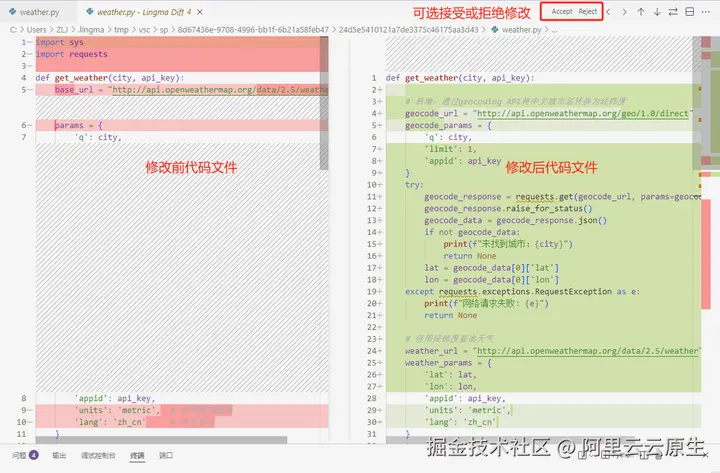Image resolution: width=720 pixels, height=473 pixels.
Task: Click the right pane horizontal scrollbar
Action: point(510,440)
